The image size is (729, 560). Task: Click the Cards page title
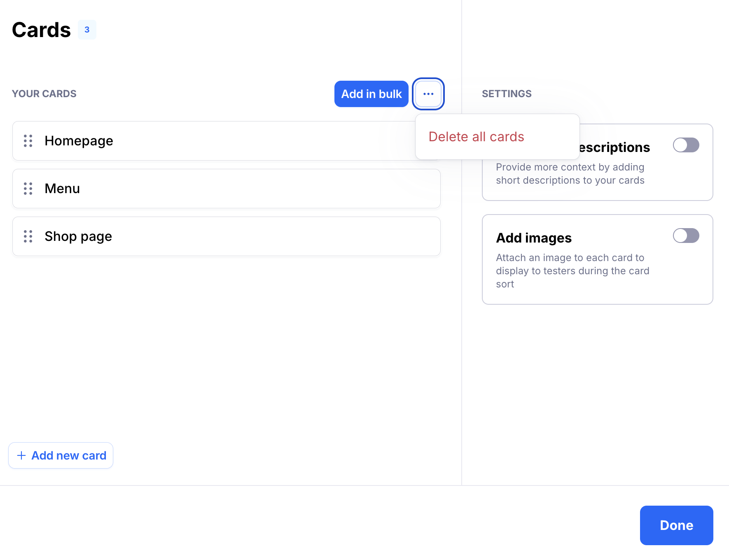41,30
